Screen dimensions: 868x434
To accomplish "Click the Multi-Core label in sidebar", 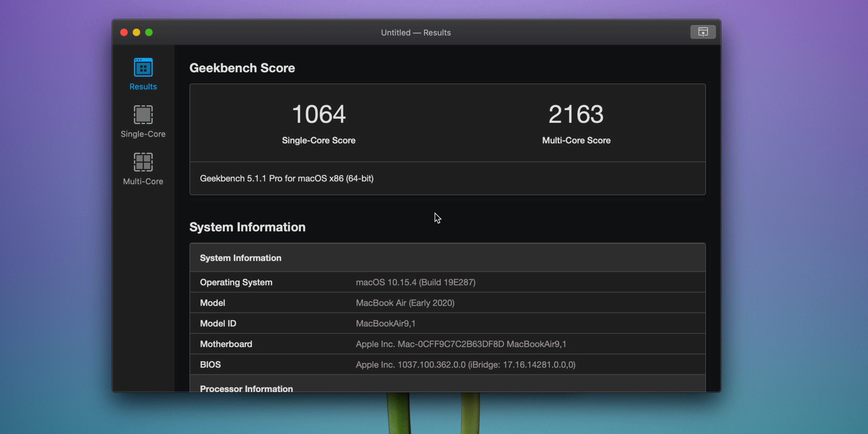I will tap(143, 181).
